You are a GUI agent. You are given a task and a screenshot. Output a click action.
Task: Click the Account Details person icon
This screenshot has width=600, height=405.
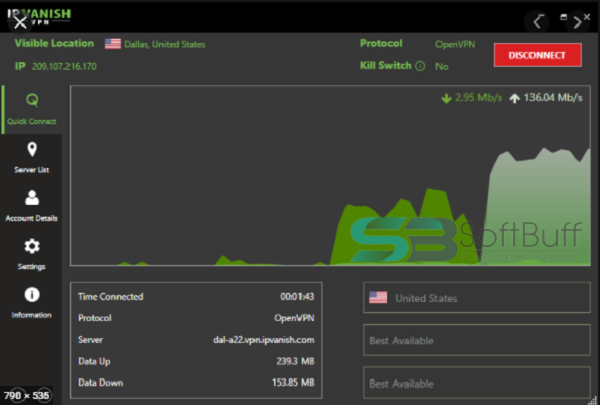(32, 198)
